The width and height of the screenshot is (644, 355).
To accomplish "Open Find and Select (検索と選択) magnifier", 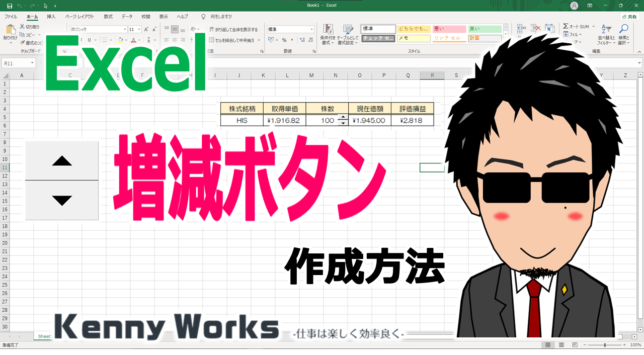I will (624, 29).
